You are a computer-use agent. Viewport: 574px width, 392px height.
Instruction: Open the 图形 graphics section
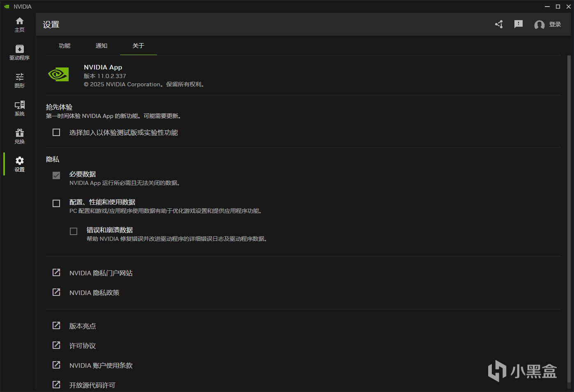(19, 80)
